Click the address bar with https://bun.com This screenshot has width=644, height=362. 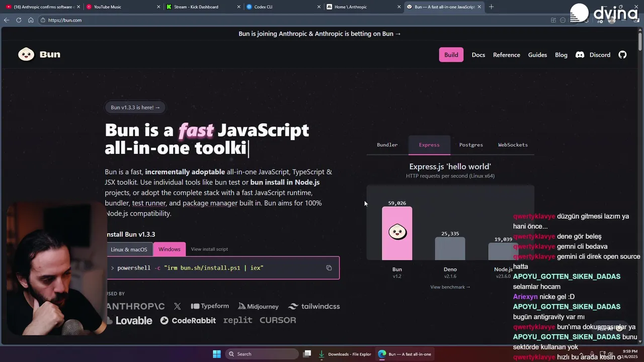292,20
